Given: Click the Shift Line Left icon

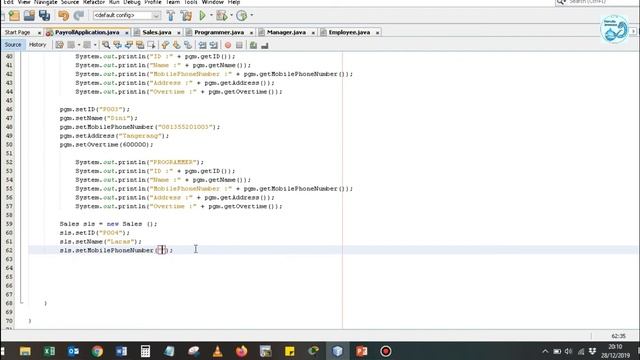Looking at the screenshot, I should [202, 45].
